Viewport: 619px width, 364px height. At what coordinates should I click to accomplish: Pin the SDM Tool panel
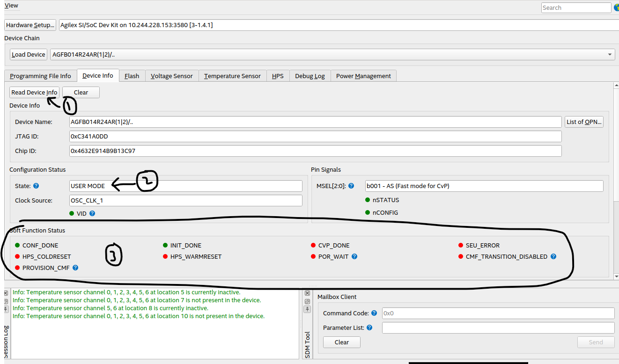pos(307,310)
